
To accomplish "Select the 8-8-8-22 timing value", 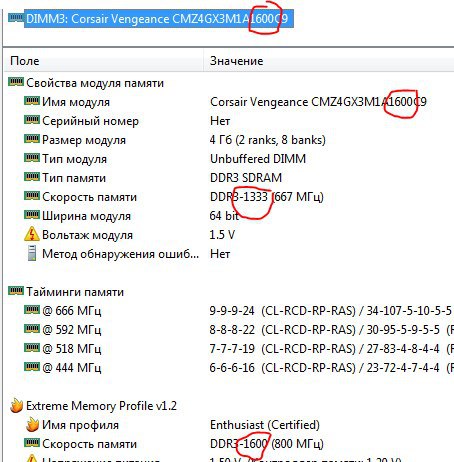I will (232, 330).
